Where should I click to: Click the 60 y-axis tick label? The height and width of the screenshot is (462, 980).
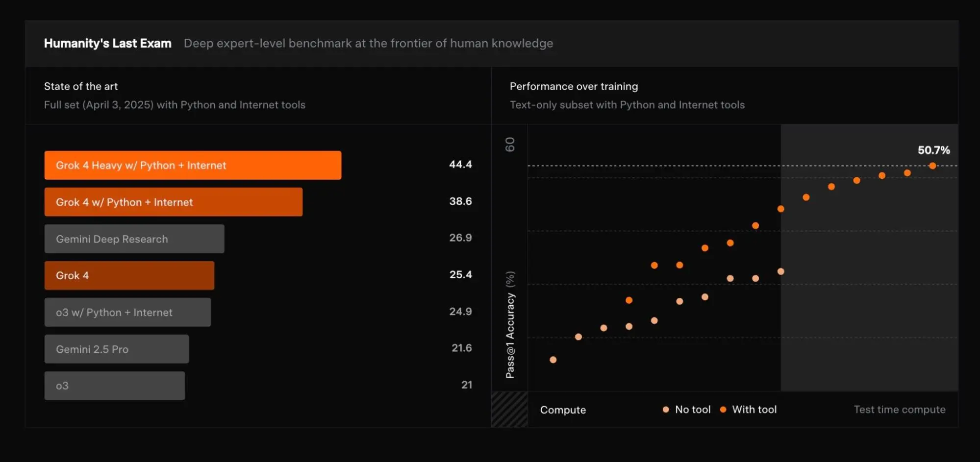pos(510,145)
